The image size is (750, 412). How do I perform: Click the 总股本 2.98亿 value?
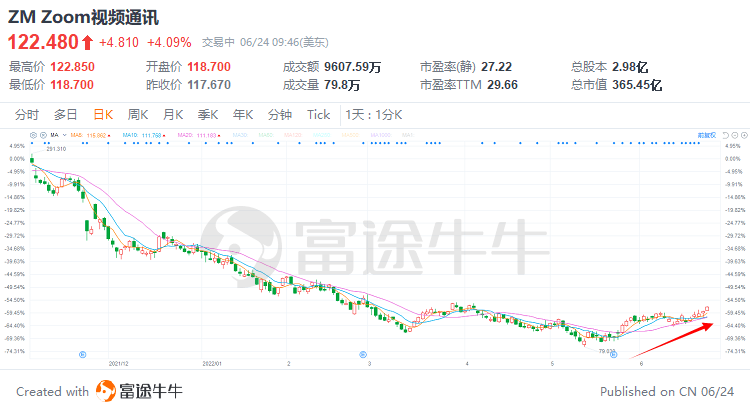click(x=630, y=67)
